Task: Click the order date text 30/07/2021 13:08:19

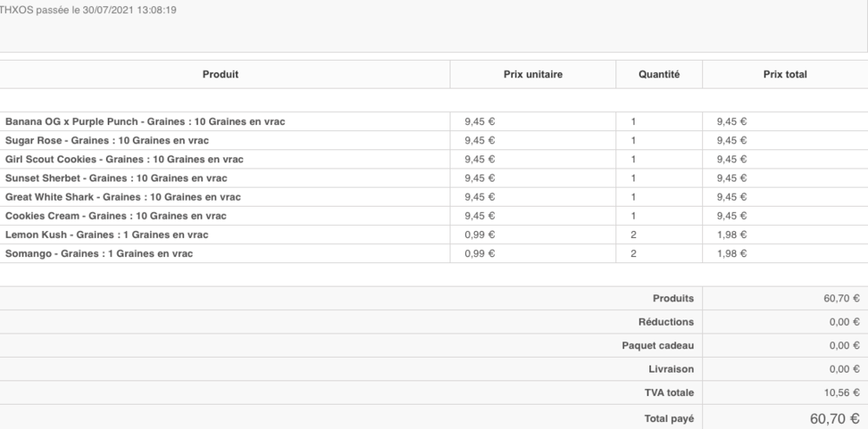Action: point(129,10)
